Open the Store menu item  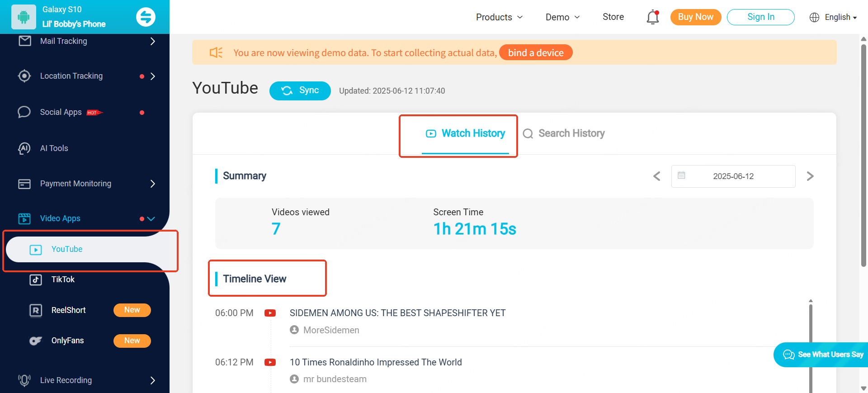(613, 17)
